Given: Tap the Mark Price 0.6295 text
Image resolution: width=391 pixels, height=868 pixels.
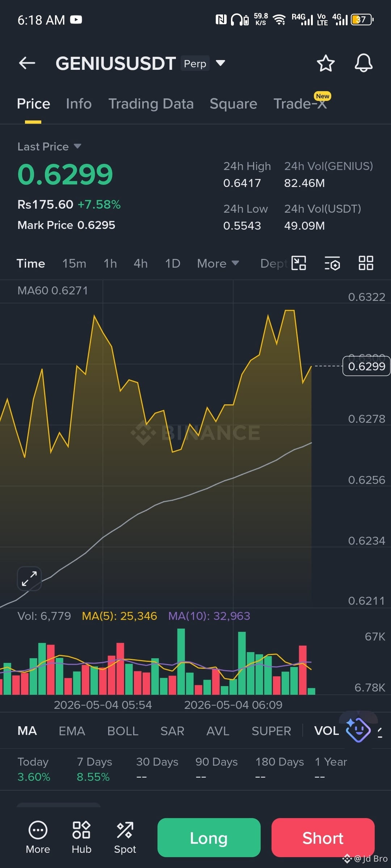Looking at the screenshot, I should [x=66, y=225].
